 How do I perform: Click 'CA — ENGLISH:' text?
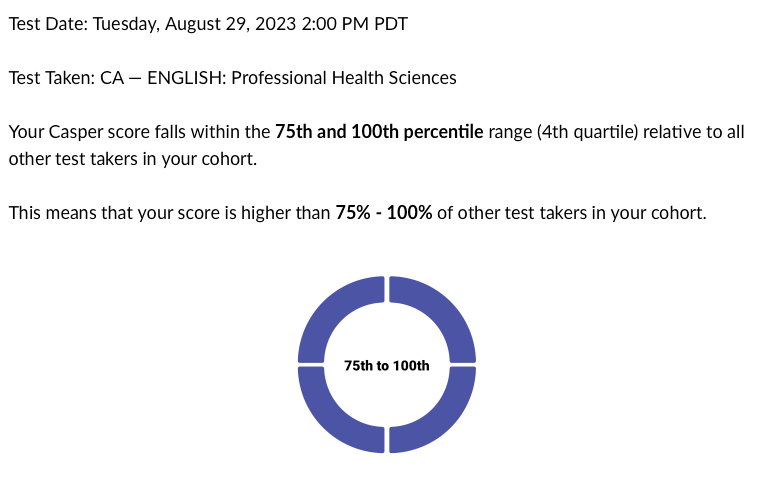click(163, 78)
